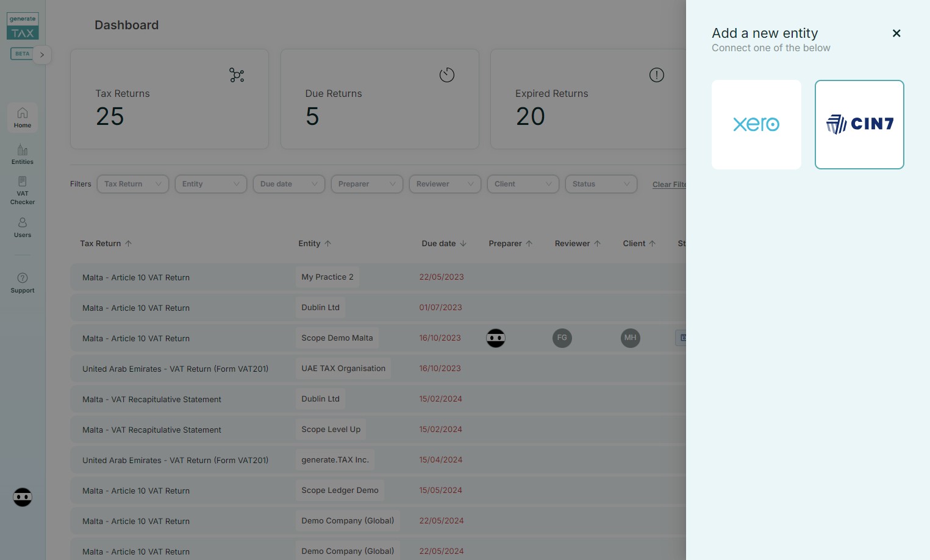The height and width of the screenshot is (560, 930).
Task: Sort by Tax Return column
Action: 106,243
